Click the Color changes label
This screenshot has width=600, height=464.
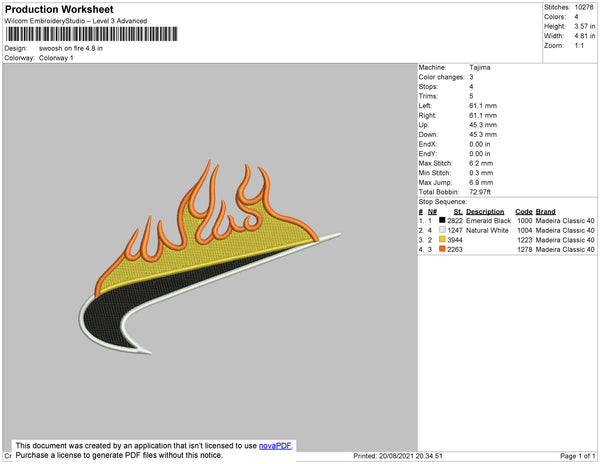441,77
